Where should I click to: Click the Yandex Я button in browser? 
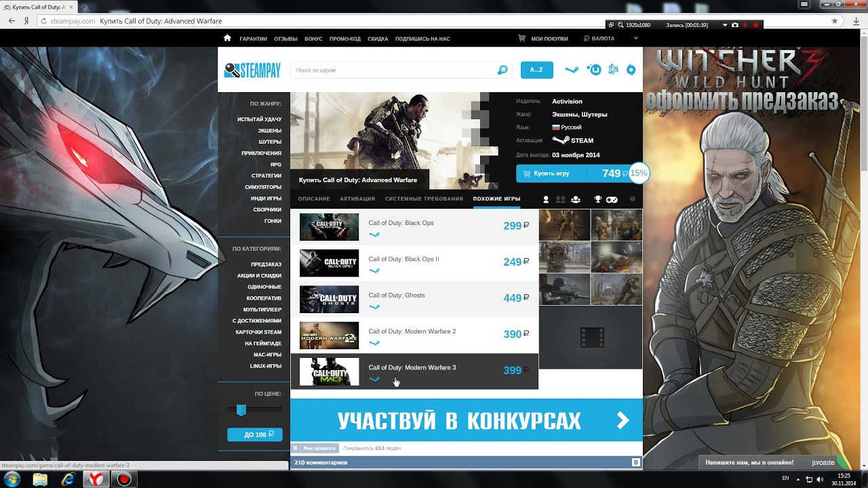point(26,21)
